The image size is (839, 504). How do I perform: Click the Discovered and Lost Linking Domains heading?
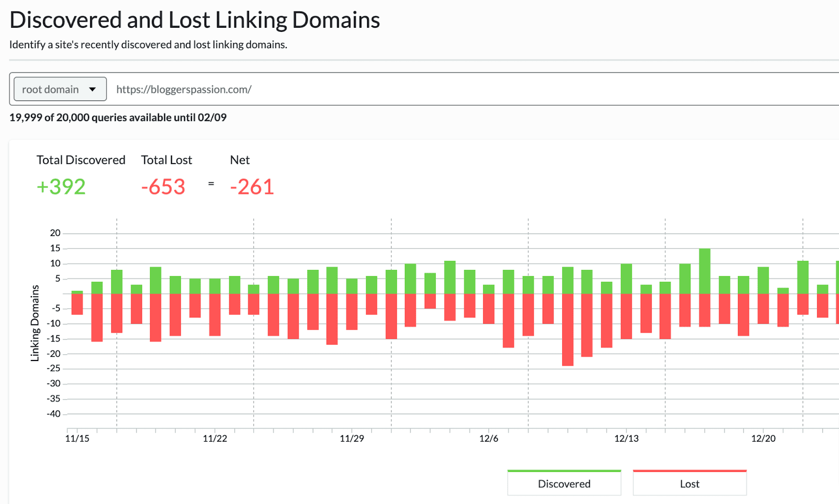click(194, 19)
